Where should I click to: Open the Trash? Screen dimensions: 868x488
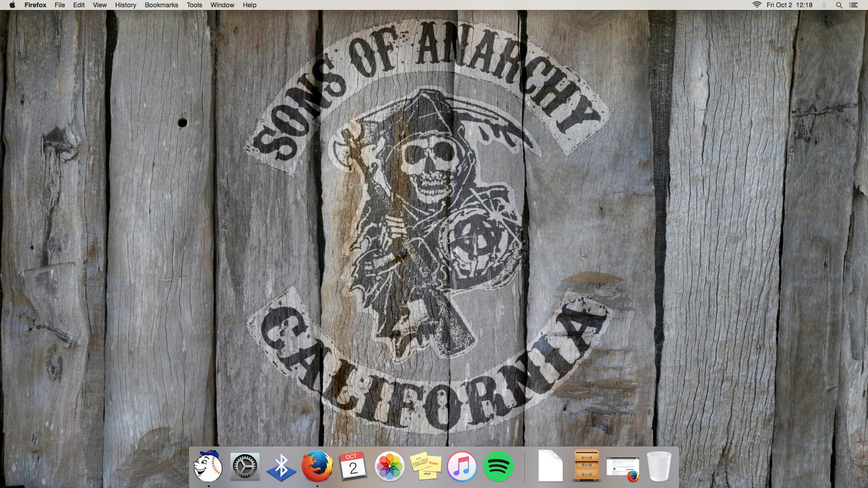(x=659, y=466)
